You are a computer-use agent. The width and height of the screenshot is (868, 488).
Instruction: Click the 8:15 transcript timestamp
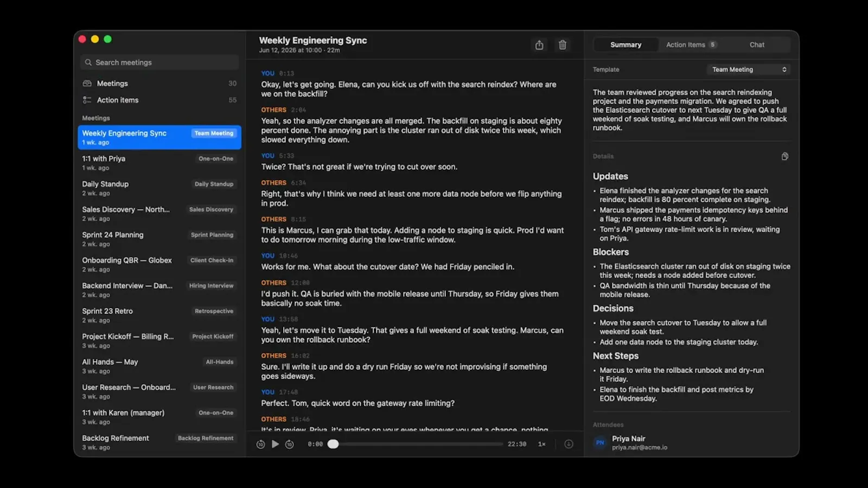(x=298, y=220)
